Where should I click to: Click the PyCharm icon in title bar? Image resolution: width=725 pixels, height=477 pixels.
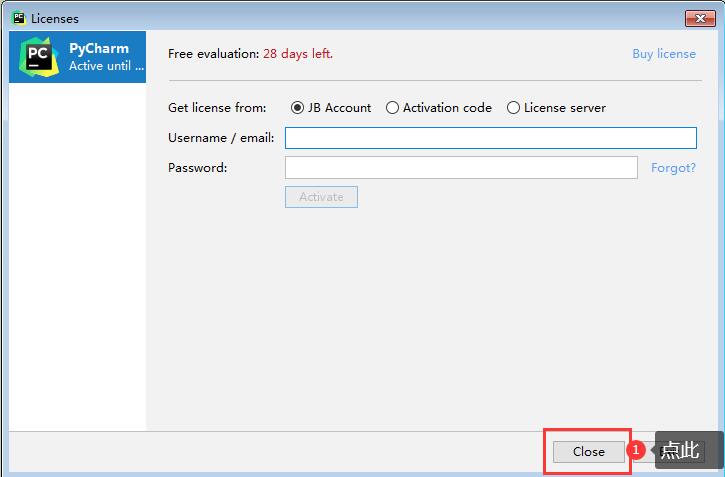click(19, 18)
